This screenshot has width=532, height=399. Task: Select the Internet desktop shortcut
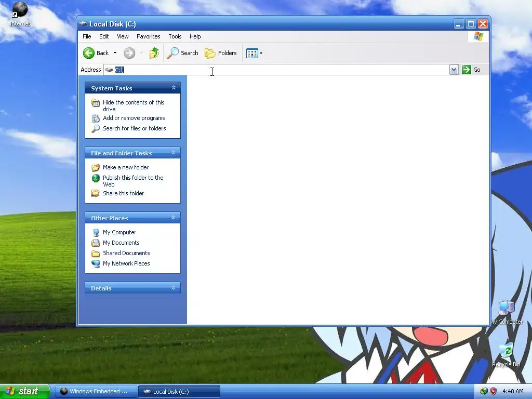tap(20, 14)
